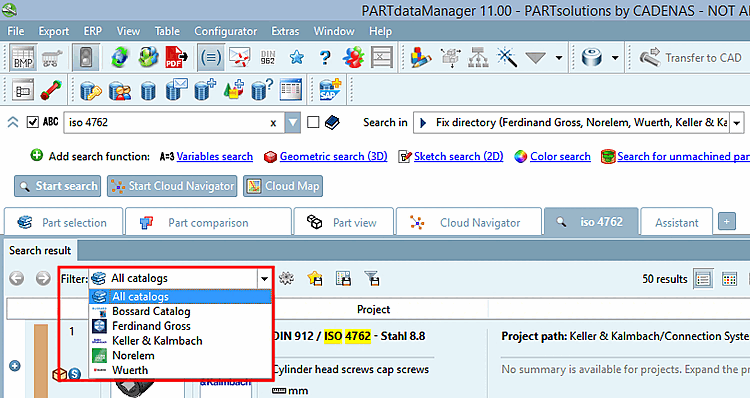Screen dimensions: 750x398
Task: Switch to list view results display
Action: [x=703, y=279]
